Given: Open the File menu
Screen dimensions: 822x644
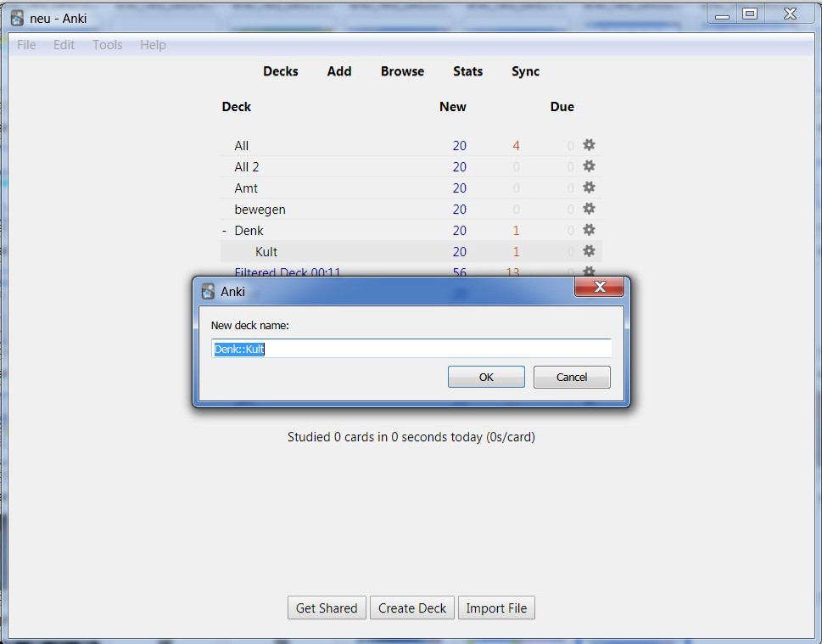Looking at the screenshot, I should click(26, 45).
